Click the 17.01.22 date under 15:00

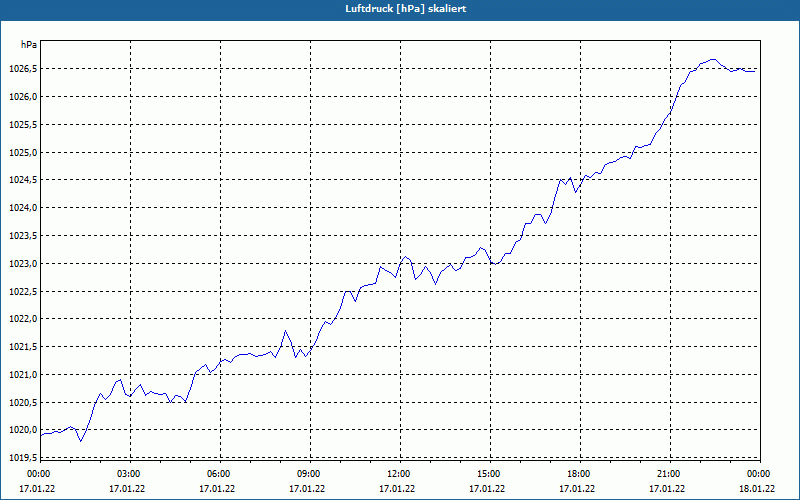(487, 489)
